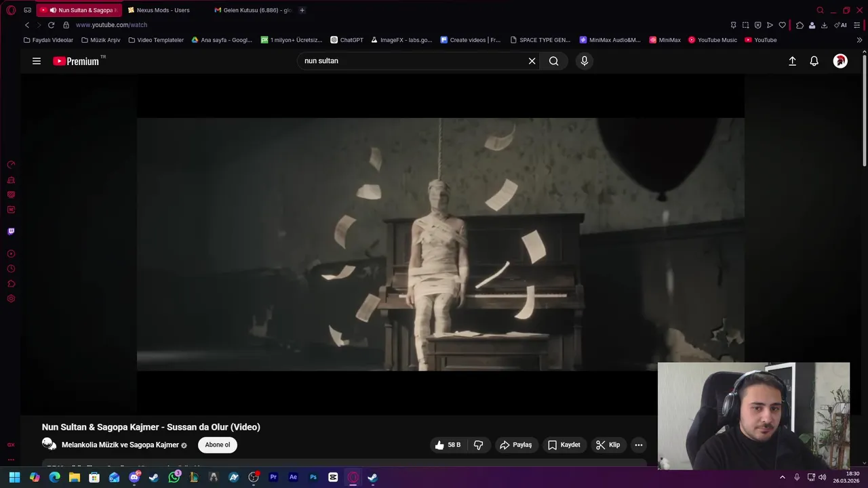Start voice search with microphone icon
The image size is (868, 488).
coord(585,61)
